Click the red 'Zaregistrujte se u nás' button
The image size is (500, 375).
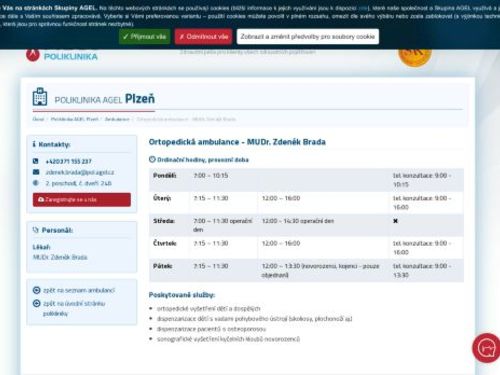(82, 200)
